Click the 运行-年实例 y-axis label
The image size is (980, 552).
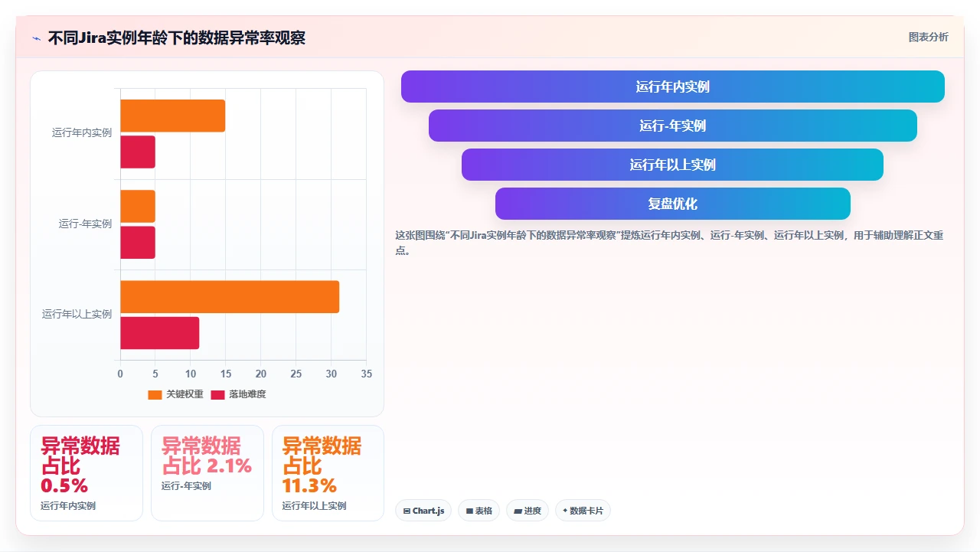(x=86, y=224)
